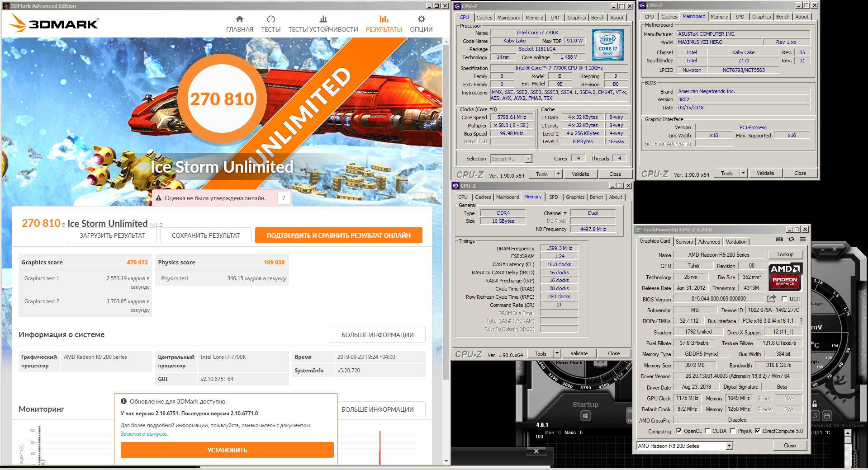
Task: Open About tab in CPU-Z Memory window
Action: [615, 197]
